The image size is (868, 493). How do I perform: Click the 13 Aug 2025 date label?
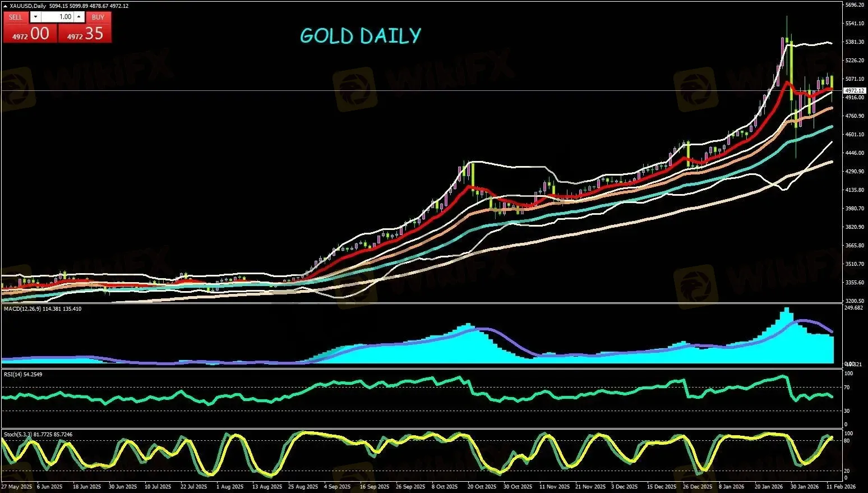267,487
